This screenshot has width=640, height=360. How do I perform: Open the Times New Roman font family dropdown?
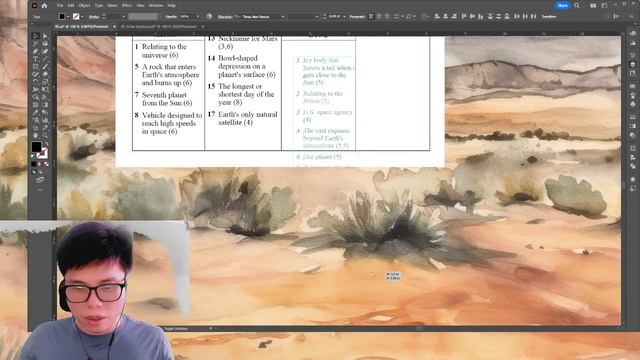point(282,17)
